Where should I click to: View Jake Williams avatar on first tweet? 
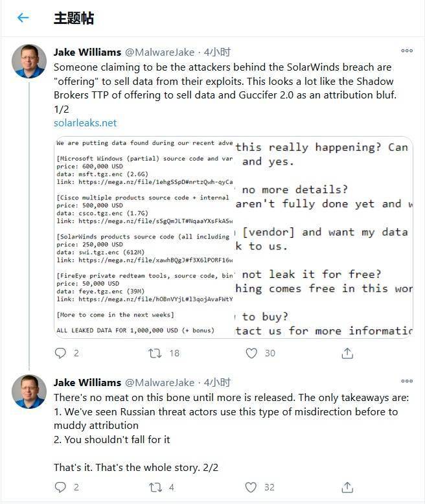[29, 62]
